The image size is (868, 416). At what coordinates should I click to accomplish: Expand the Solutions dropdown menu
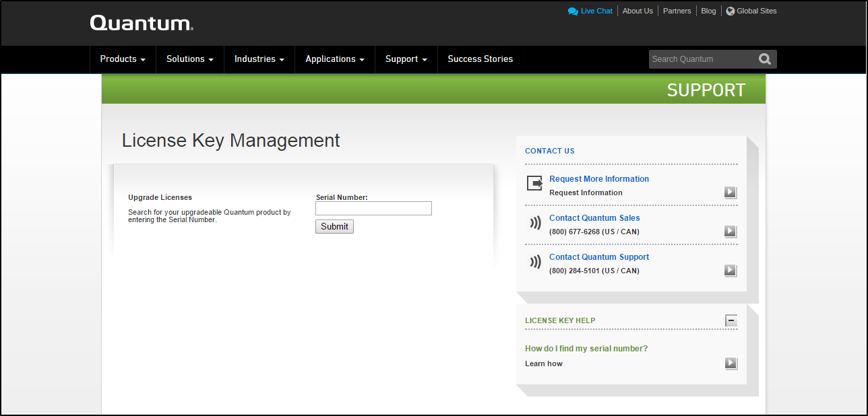(189, 59)
